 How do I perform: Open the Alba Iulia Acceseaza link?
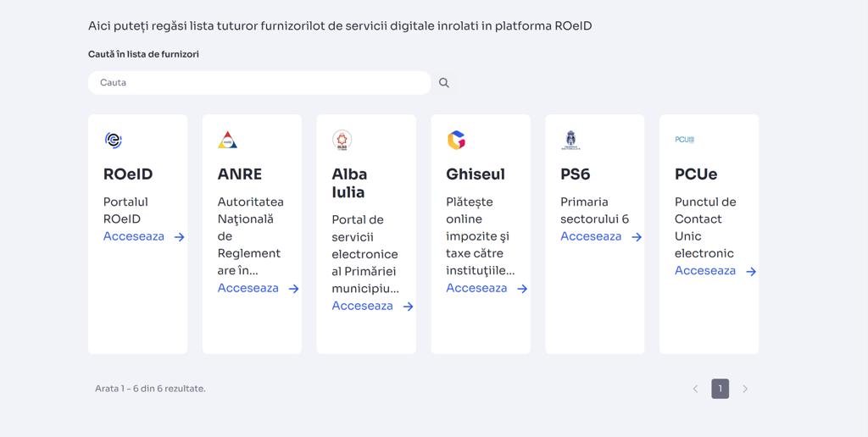click(x=363, y=306)
